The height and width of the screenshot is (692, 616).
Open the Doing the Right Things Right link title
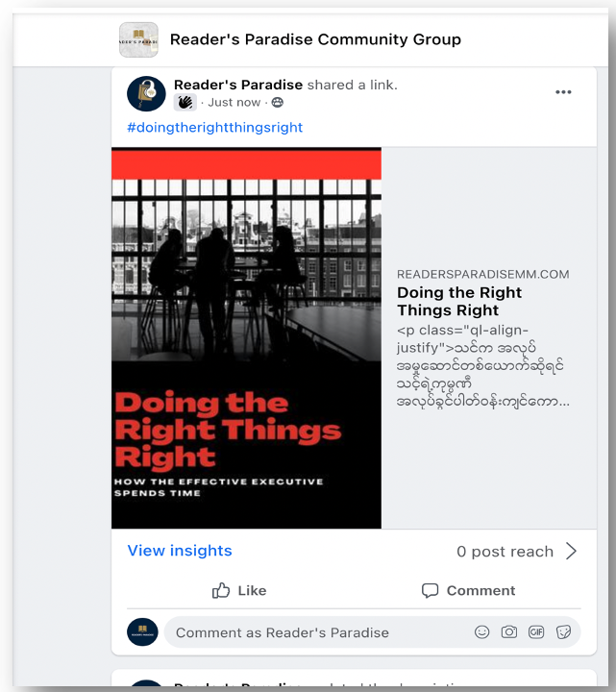459,302
